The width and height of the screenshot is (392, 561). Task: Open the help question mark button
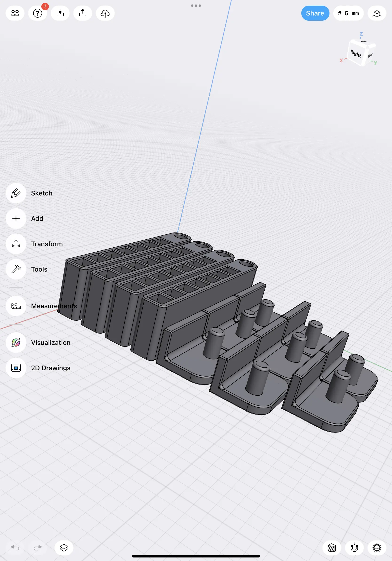point(38,13)
